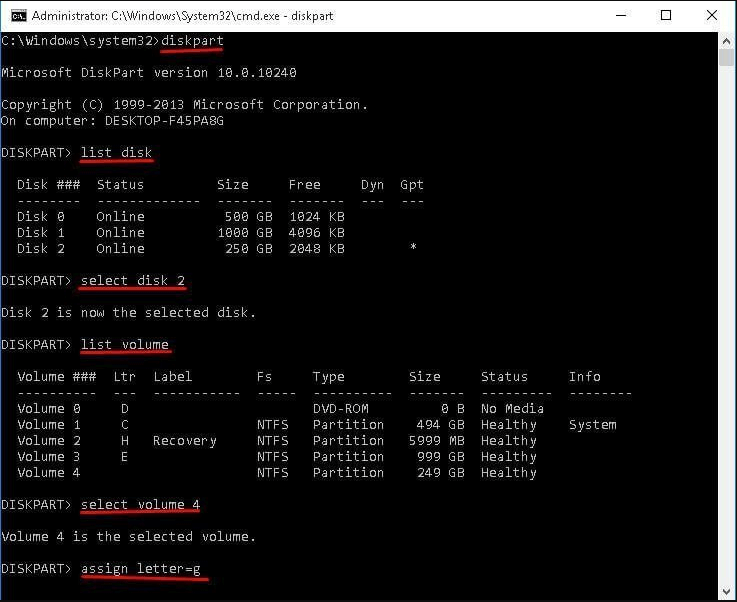The height and width of the screenshot is (602, 737).
Task: Click the drive letter 'H' for Volume 2
Action: (x=125, y=441)
